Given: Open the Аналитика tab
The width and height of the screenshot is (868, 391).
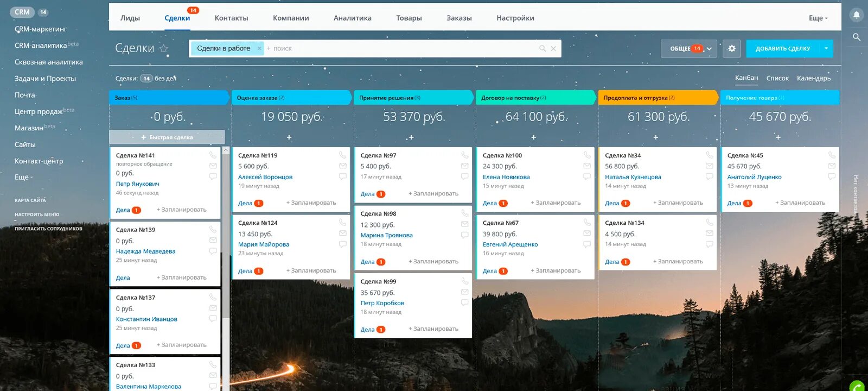Looking at the screenshot, I should click(353, 18).
